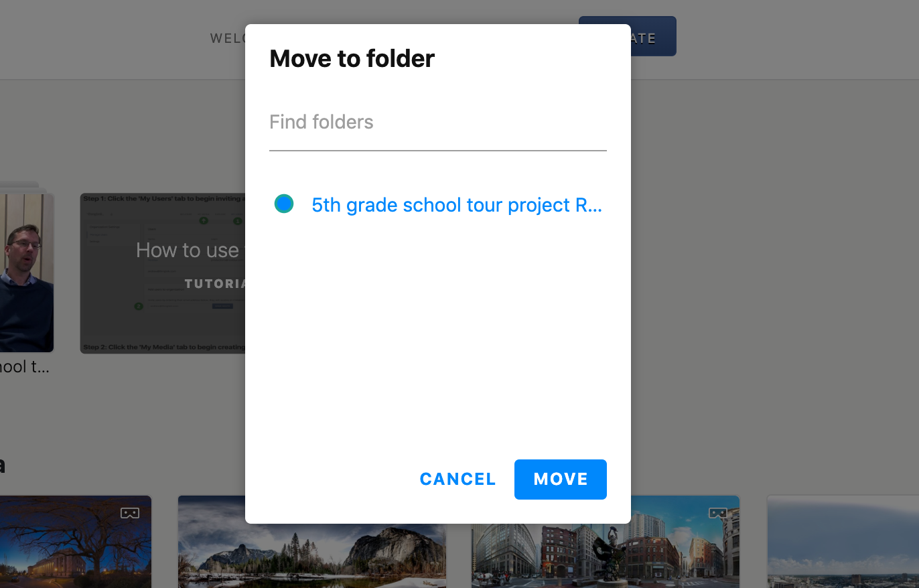Select the snowy Yosemite mountain panorama
Image resolution: width=919 pixels, height=588 pixels.
pos(311,542)
